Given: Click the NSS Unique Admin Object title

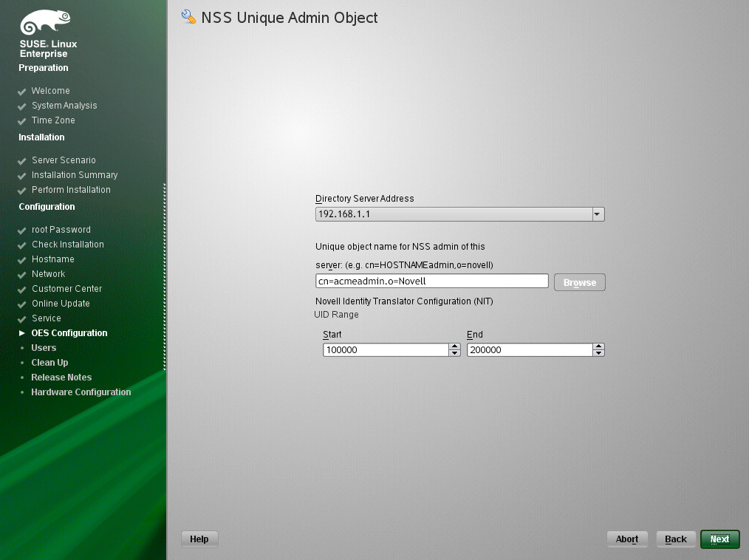Looking at the screenshot, I should click(x=290, y=18).
